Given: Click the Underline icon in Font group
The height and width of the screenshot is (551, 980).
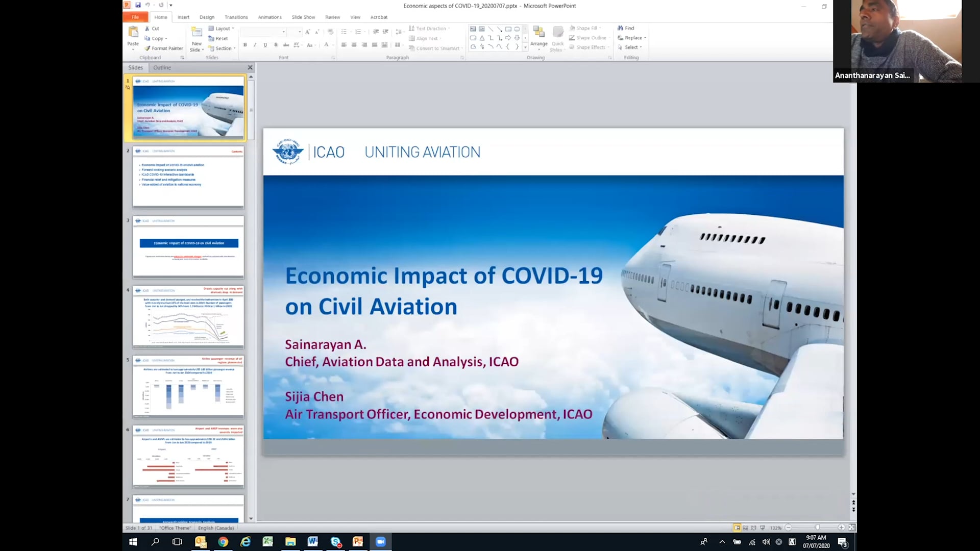Looking at the screenshot, I should click(x=265, y=45).
